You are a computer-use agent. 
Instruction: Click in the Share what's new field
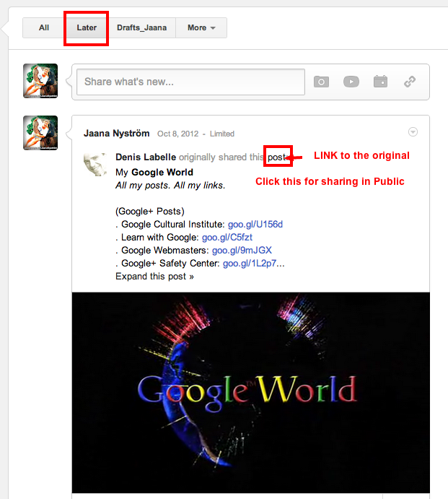[190, 82]
